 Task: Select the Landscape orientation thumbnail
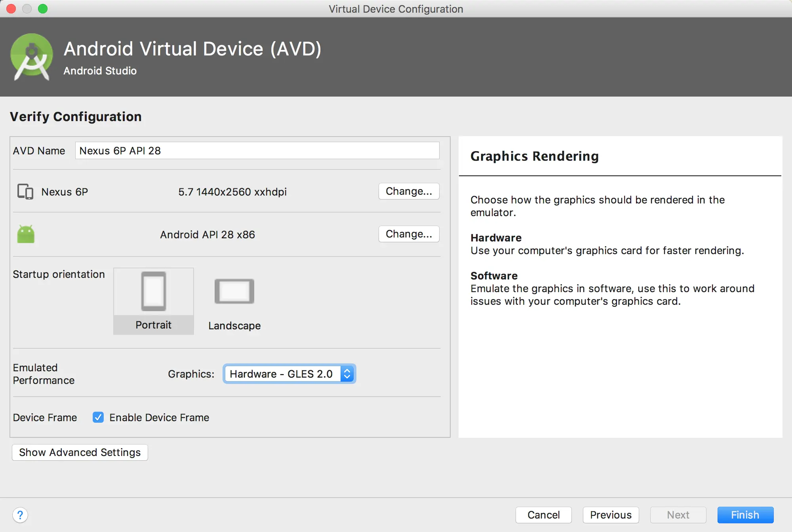point(234,291)
